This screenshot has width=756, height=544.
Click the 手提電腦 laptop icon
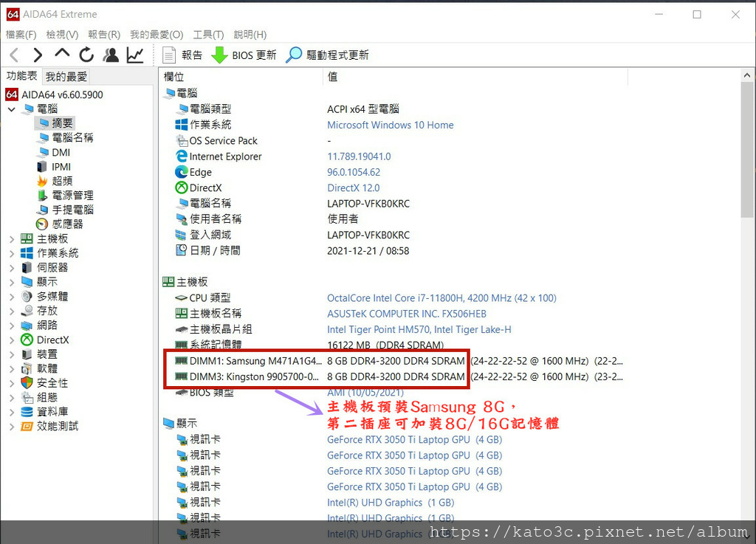pyautogui.click(x=42, y=210)
